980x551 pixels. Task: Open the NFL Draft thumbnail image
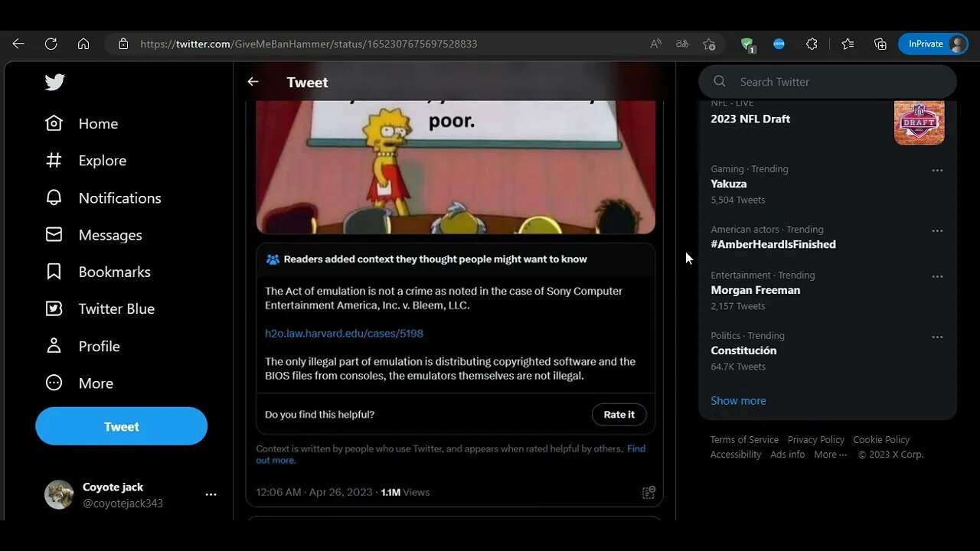tap(919, 122)
